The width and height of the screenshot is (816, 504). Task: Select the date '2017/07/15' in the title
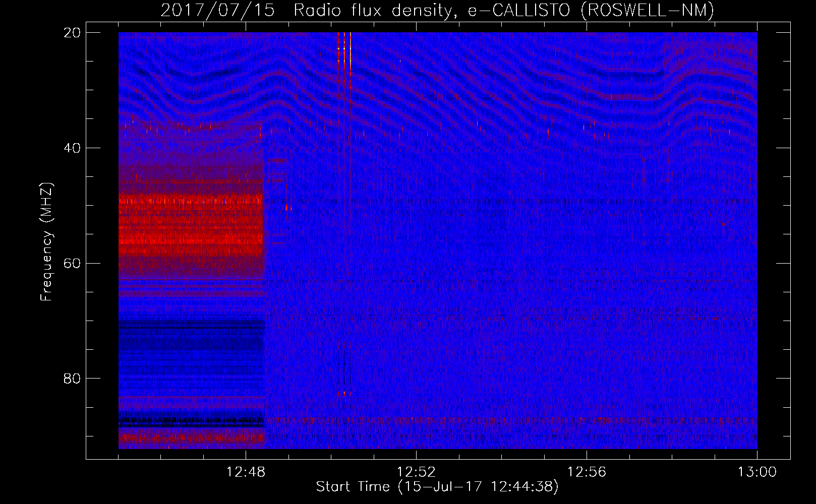(x=218, y=11)
